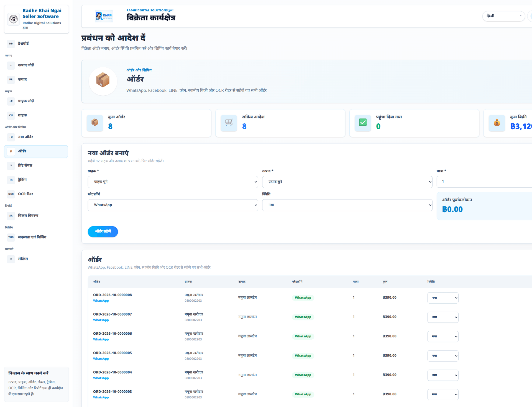Click the large box icon in ऑर्डर banner
The image size is (532, 407).
point(103,81)
